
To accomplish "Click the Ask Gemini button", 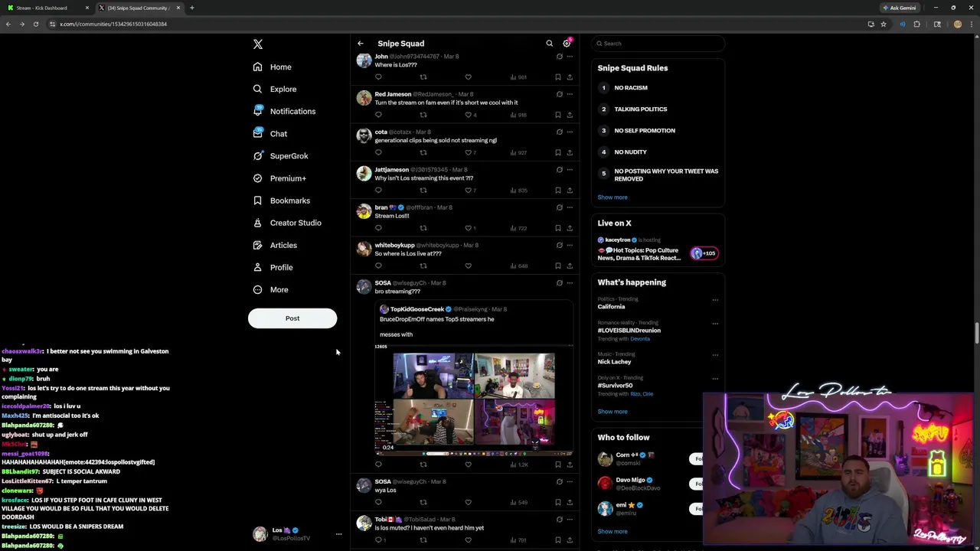I will point(900,8).
